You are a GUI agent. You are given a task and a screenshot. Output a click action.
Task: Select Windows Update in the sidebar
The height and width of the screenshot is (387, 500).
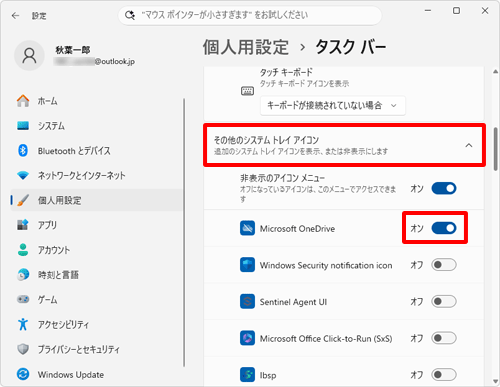click(x=71, y=375)
